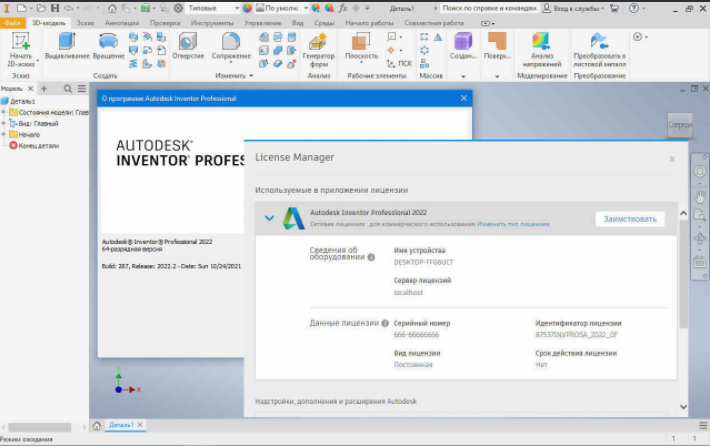Click the steering wheel icon in navigation bar
Screen dimensions: 710x446
[700, 172]
